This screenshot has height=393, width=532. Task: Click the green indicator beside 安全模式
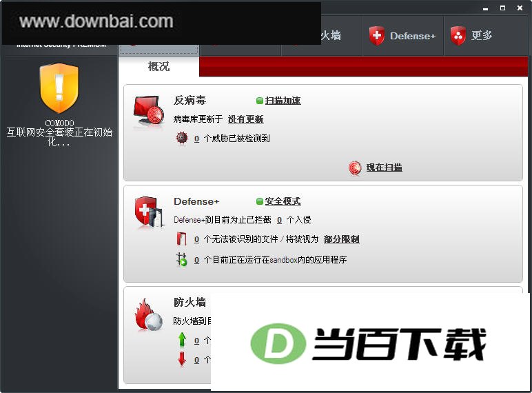[x=260, y=201]
